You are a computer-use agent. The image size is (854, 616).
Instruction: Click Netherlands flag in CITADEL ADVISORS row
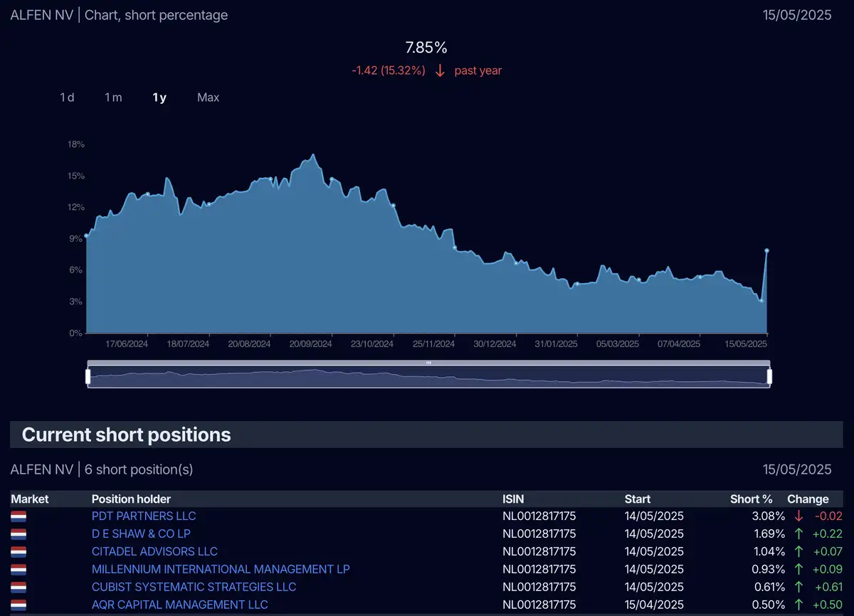(19, 551)
